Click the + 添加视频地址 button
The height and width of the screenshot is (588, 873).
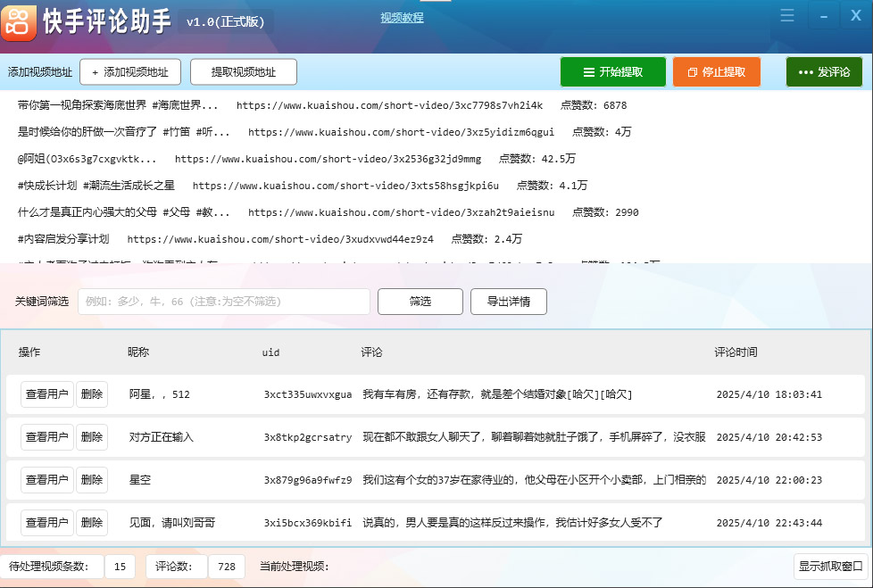click(130, 72)
